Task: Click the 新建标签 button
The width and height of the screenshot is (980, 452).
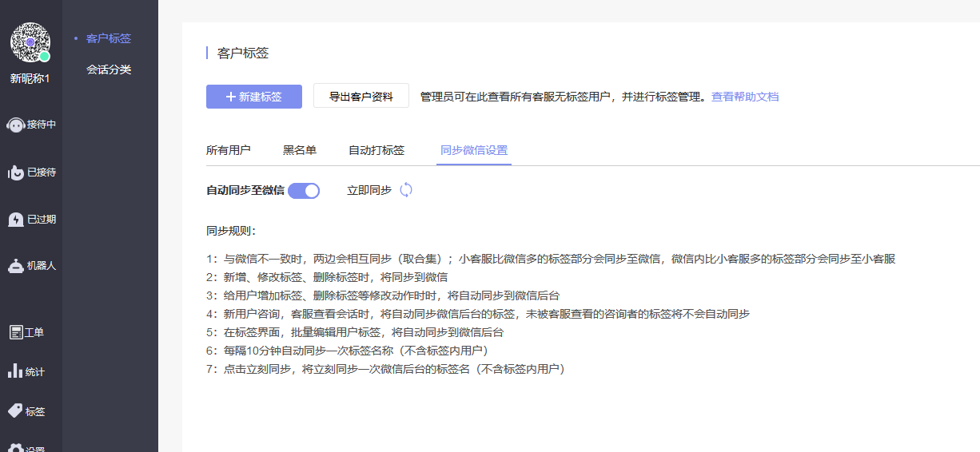Action: (x=254, y=97)
